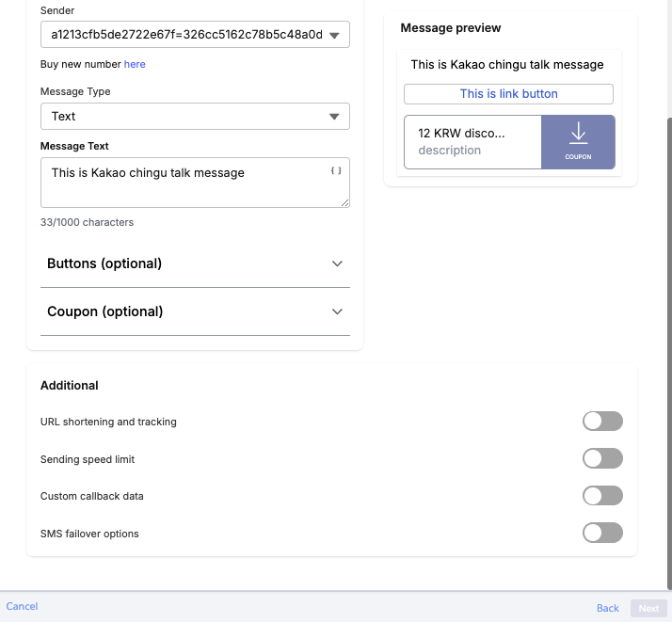
Task: Toggle Custom callback data on
Action: pos(602,496)
